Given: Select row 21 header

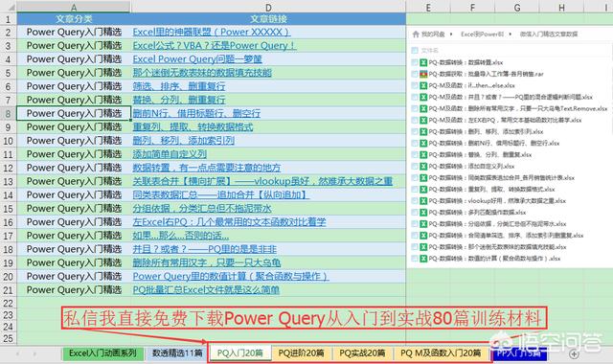Looking at the screenshot, I should point(9,290).
